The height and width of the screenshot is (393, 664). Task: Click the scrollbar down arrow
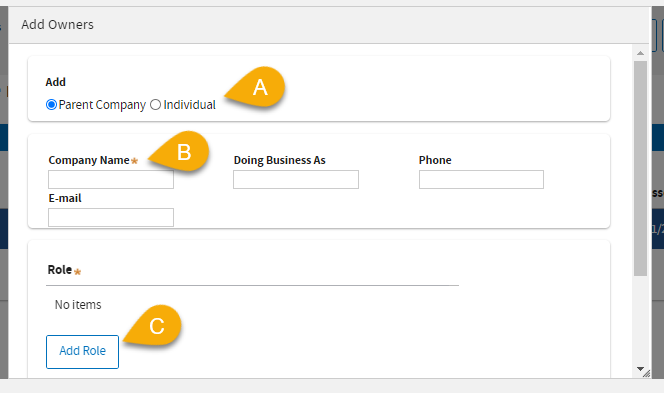pyautogui.click(x=640, y=369)
